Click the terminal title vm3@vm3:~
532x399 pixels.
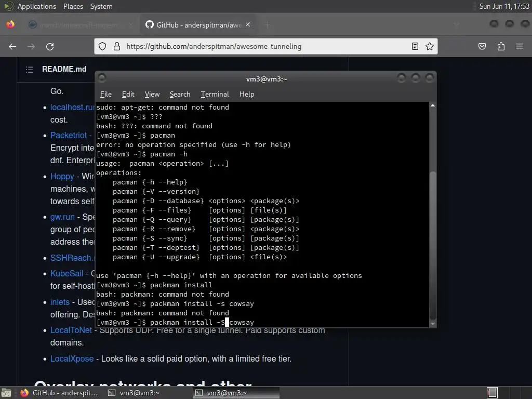coord(267,79)
